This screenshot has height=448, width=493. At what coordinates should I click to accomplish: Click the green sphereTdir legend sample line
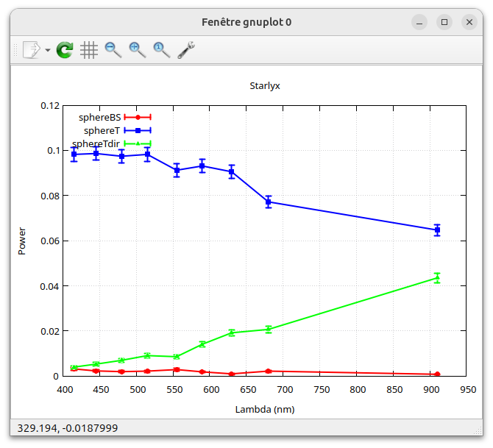(138, 143)
